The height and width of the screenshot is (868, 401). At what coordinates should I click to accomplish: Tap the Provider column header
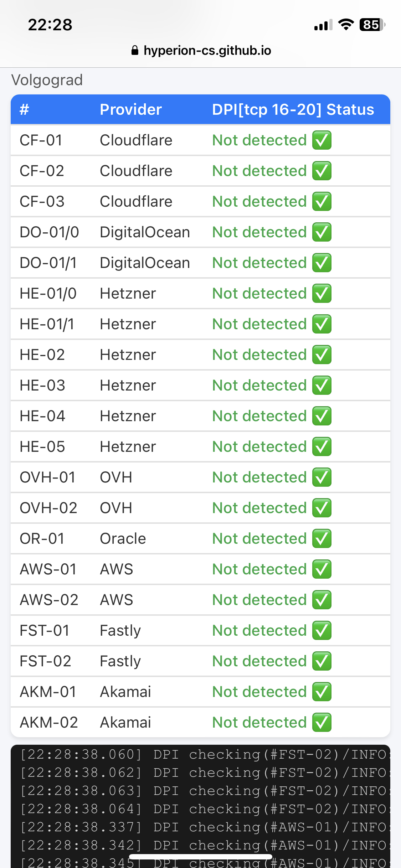point(130,109)
